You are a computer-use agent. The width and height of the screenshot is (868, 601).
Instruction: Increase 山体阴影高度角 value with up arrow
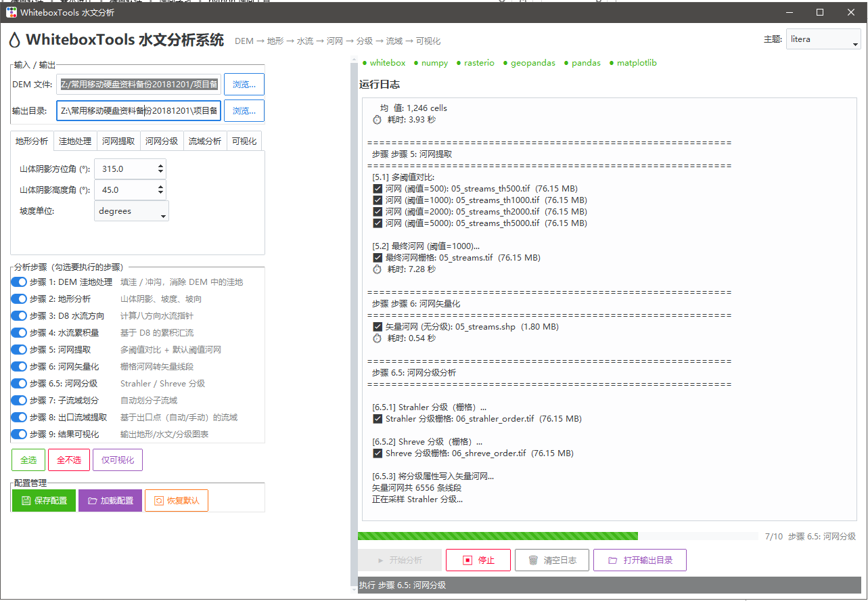coord(160,187)
